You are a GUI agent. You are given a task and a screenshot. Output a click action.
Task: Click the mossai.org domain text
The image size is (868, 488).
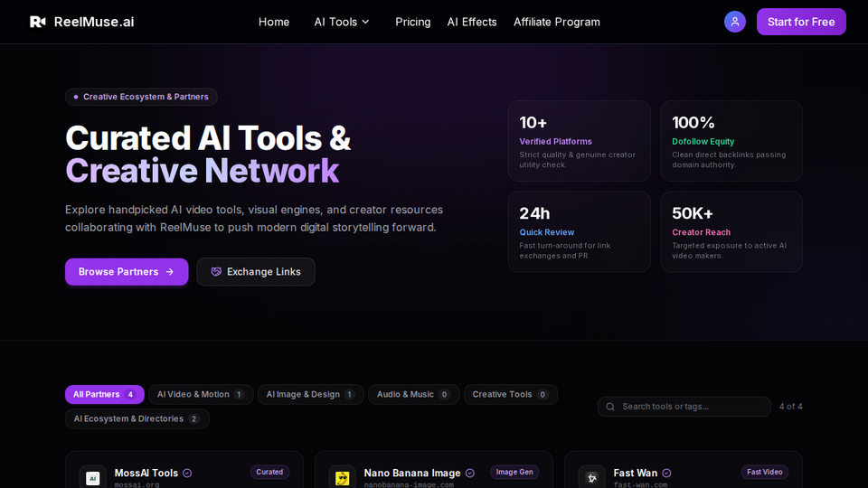[x=137, y=484]
